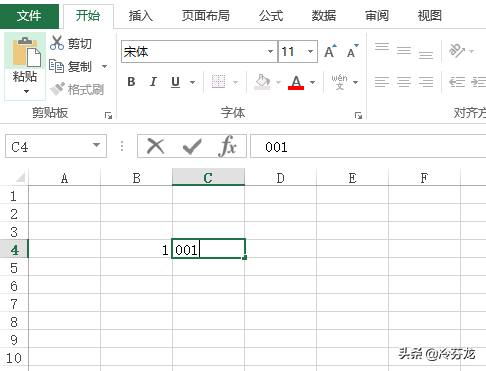This screenshot has height=371, width=486.
Task: Switch to the Formulas (公式) tab
Action: 271,16
